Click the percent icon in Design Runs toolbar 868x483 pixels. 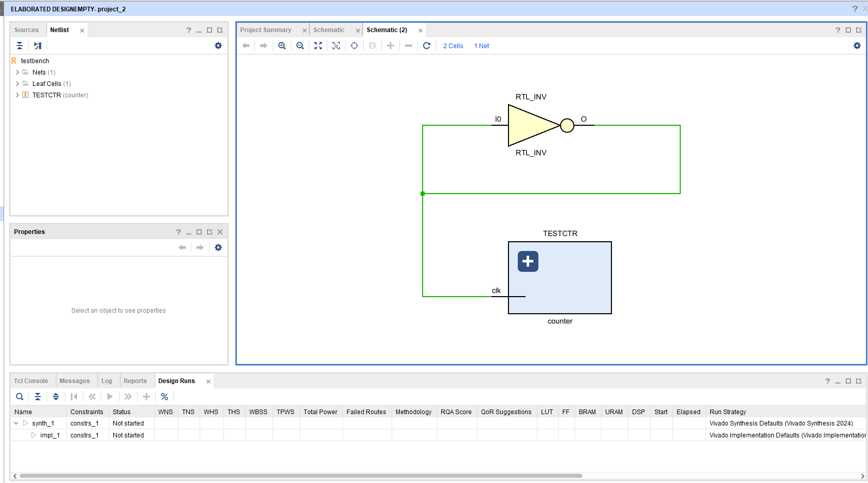coord(164,397)
